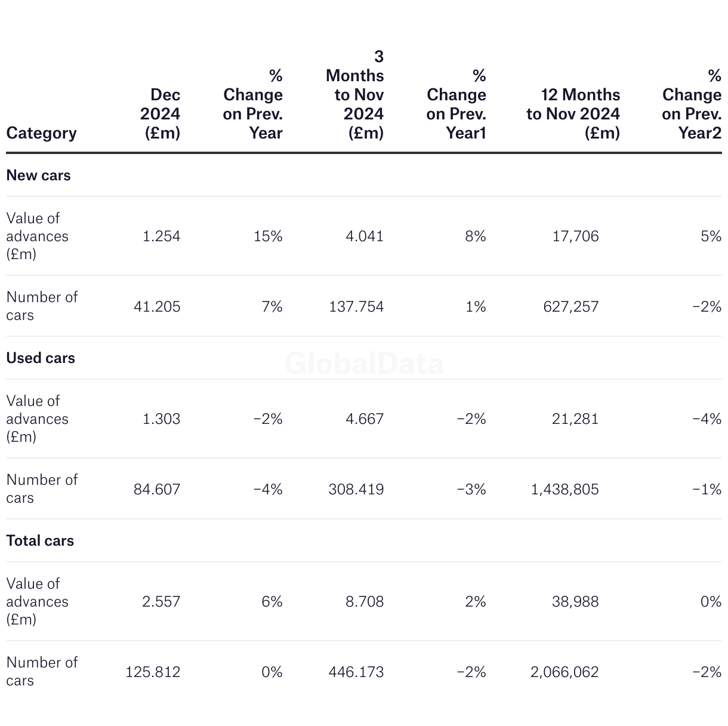
Task: Select the 3 Months to Nov 2024 header
Action: pos(355,94)
